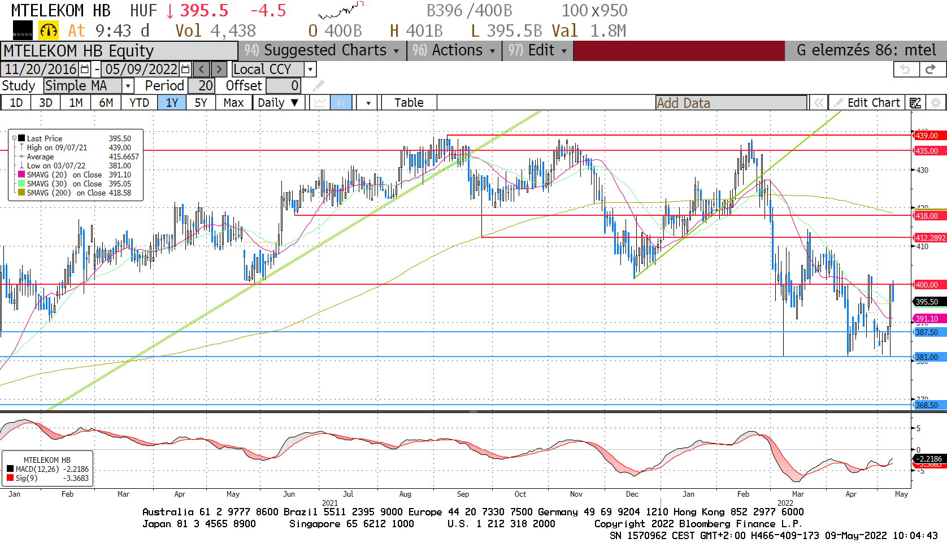
Task: Open the chart type dropdown arrow
Action: [368, 103]
